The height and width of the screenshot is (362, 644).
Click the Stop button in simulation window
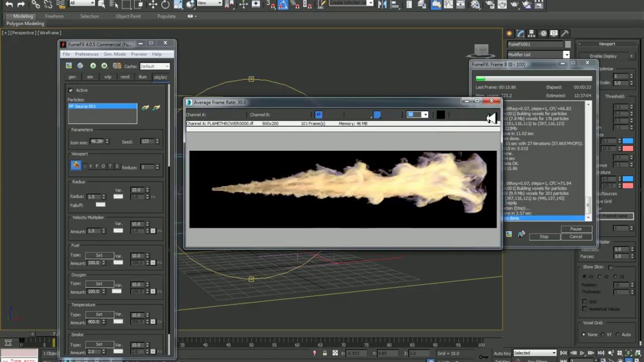click(544, 236)
